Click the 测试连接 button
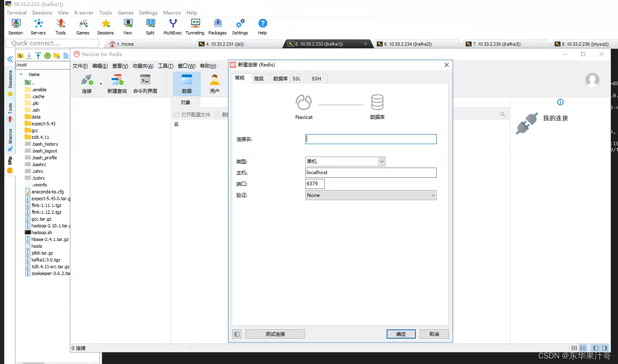The image size is (618, 364). (275, 334)
